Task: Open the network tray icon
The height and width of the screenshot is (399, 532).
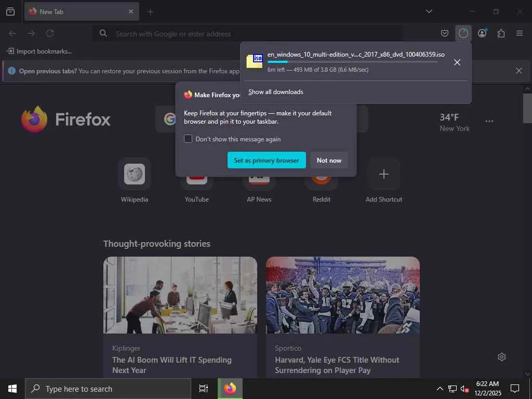Action: pos(453,389)
